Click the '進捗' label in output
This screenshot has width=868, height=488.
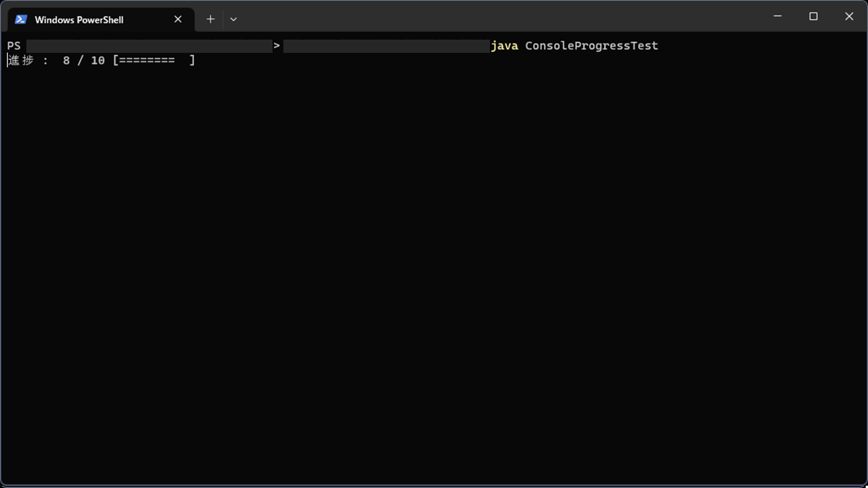[x=21, y=61]
